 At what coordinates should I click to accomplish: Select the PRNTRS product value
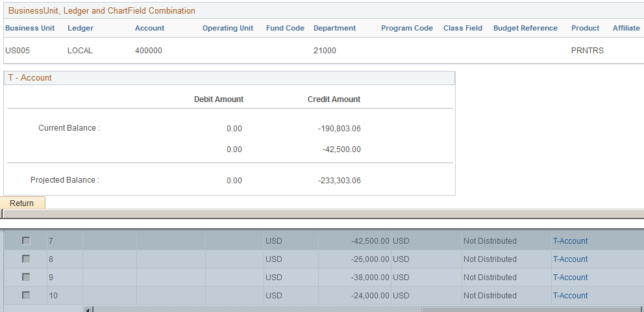point(588,51)
